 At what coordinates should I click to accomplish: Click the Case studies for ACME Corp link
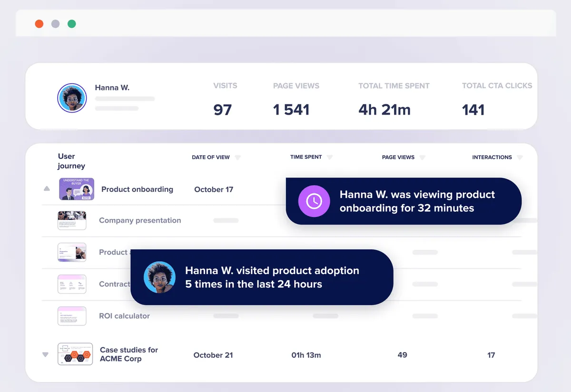point(129,354)
